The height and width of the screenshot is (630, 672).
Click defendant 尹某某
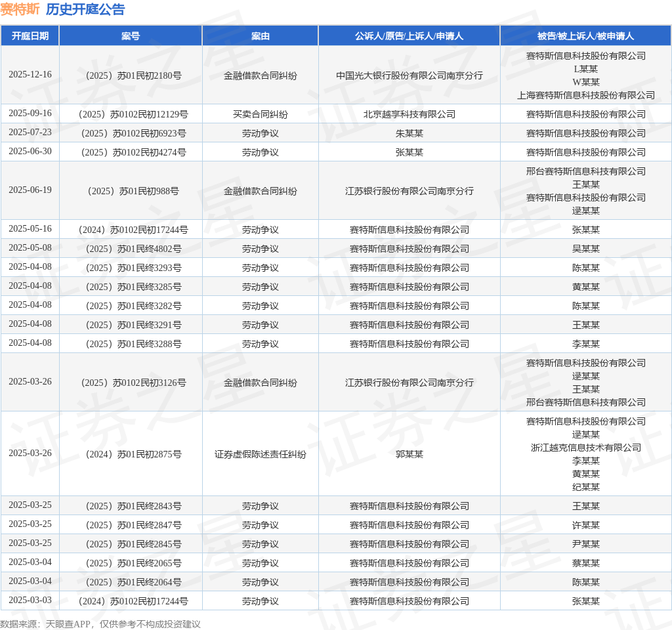pos(586,544)
